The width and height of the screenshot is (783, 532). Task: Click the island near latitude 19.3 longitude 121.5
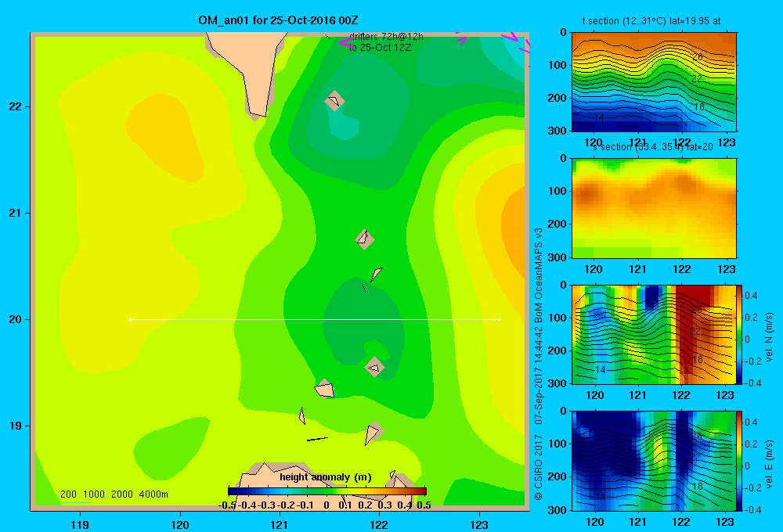click(x=325, y=389)
